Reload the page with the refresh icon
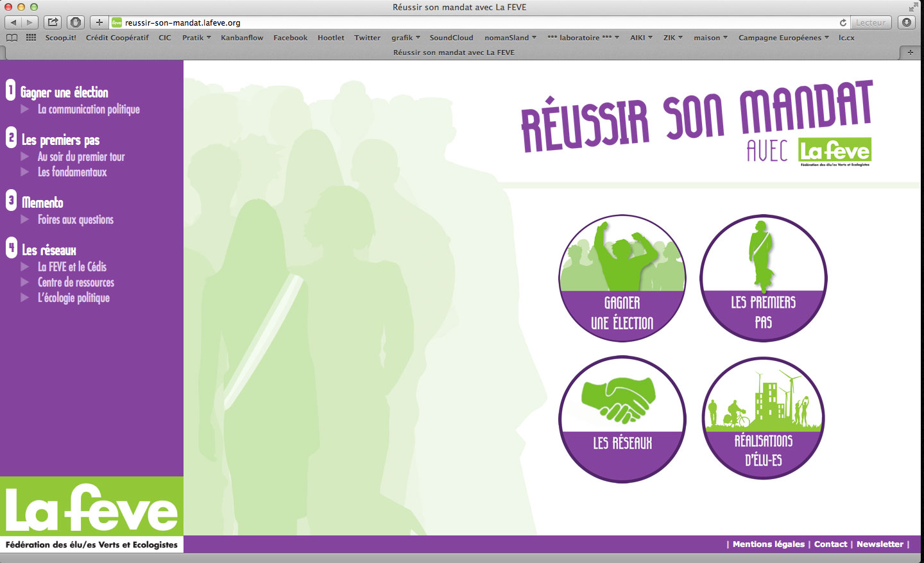Image resolution: width=924 pixels, height=563 pixels. pyautogui.click(x=843, y=22)
